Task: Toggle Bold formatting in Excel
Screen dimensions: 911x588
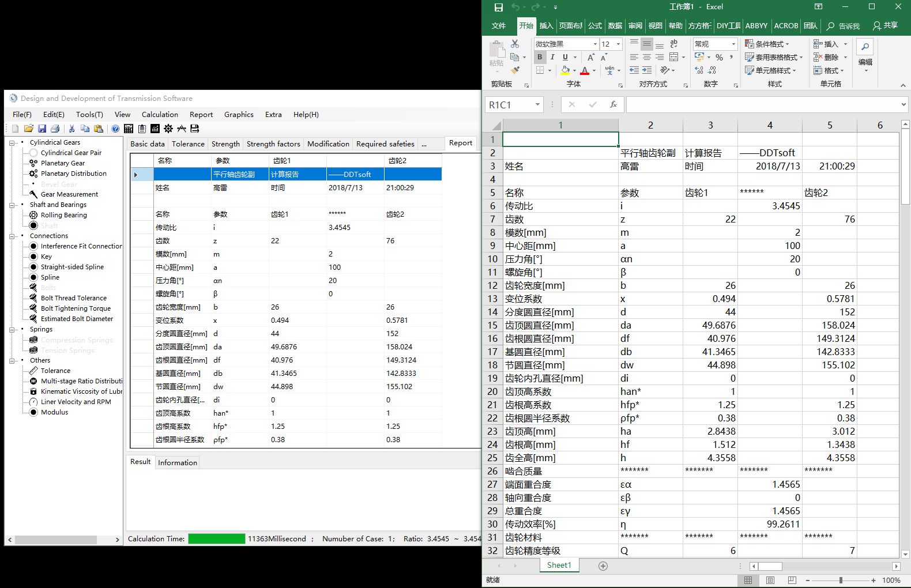Action: [x=540, y=57]
